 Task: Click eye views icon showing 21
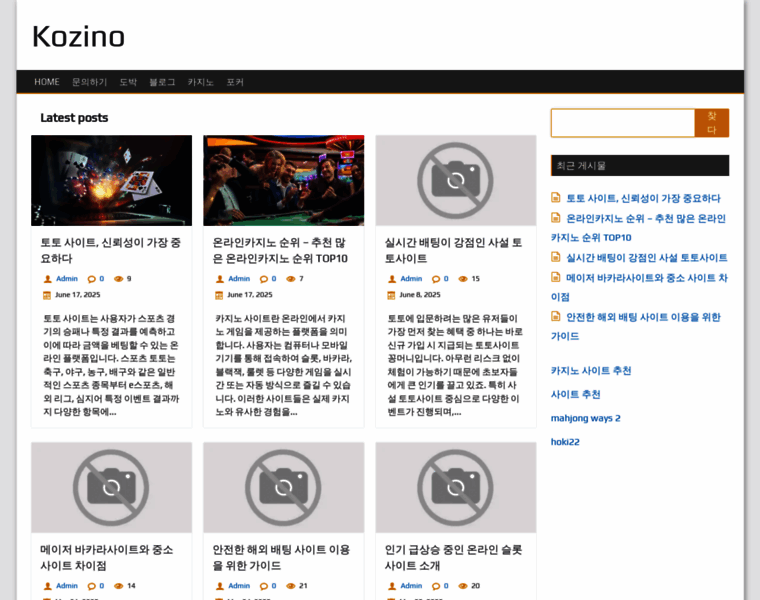[290, 586]
